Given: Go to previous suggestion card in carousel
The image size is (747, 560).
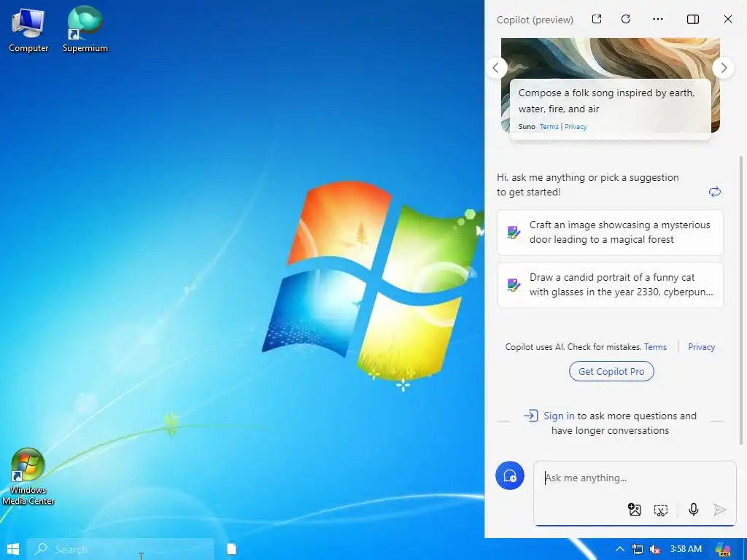Looking at the screenshot, I should click(x=496, y=68).
